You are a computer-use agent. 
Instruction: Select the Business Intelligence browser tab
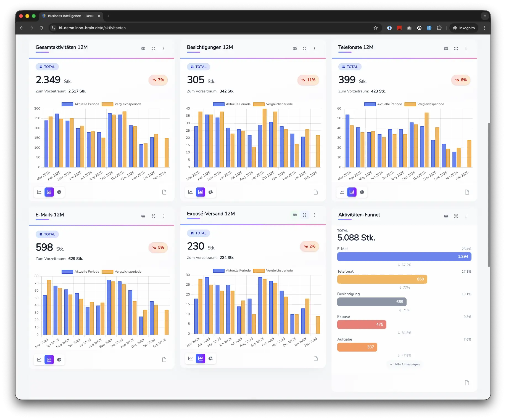tap(70, 16)
